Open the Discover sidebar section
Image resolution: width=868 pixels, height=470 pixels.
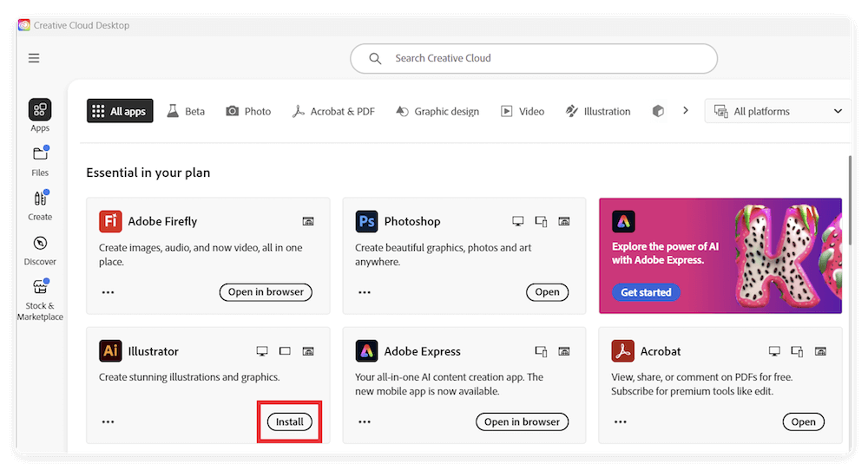[40, 244]
